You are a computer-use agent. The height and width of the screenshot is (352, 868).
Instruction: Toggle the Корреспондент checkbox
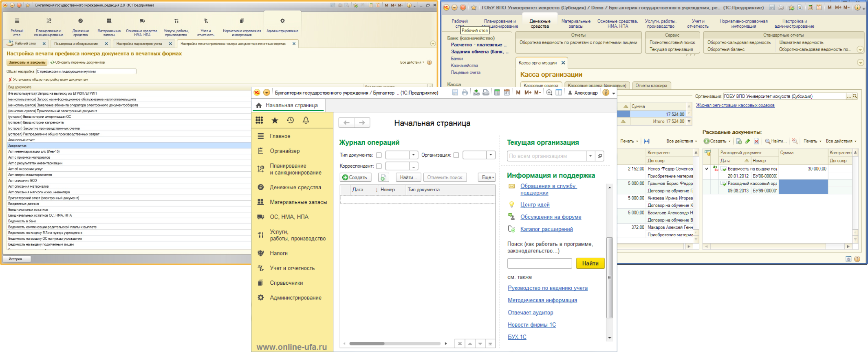point(379,166)
